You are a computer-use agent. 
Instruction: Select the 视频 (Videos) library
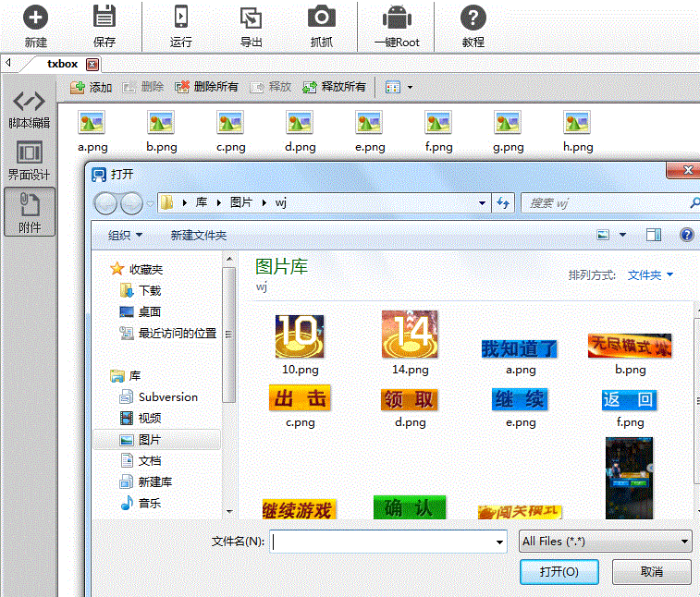click(x=141, y=418)
